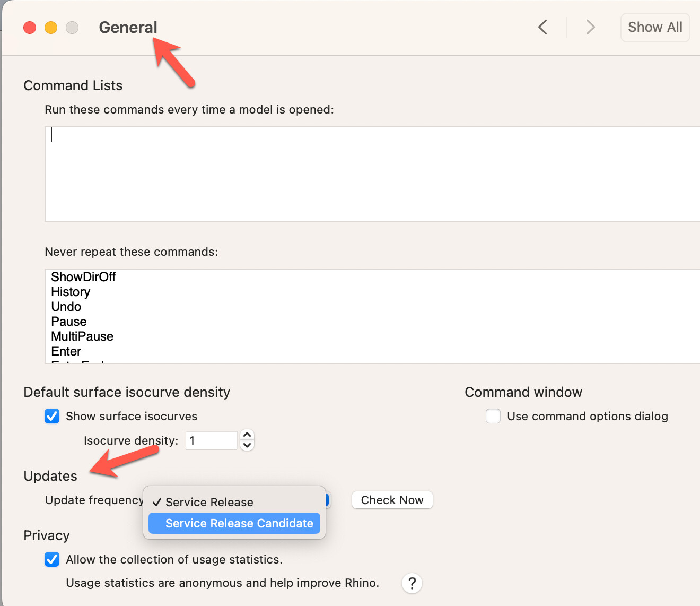
Task: Click the isocurve density down arrow
Action: (247, 446)
